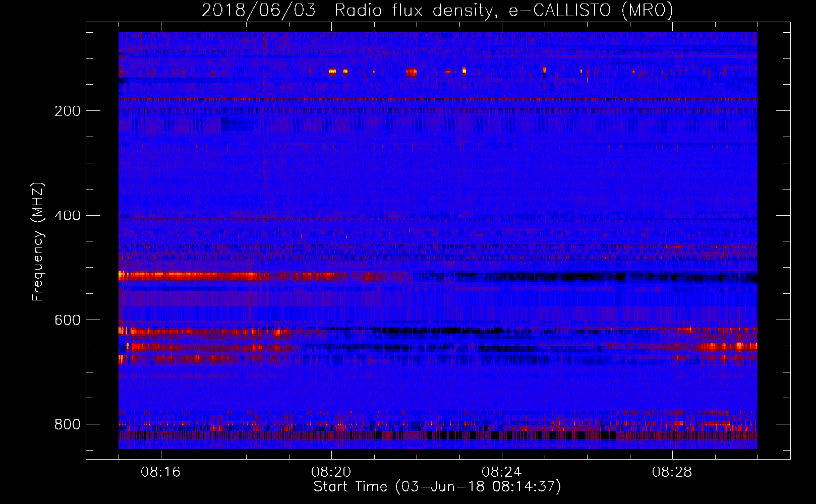Click the 600 frequency tick label
The image size is (816, 504).
[68, 321]
